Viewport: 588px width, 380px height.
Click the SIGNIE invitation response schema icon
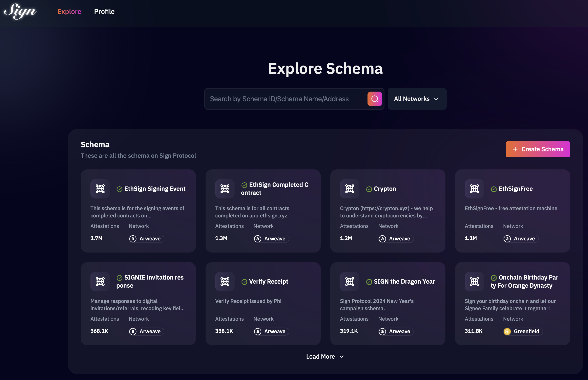point(100,282)
